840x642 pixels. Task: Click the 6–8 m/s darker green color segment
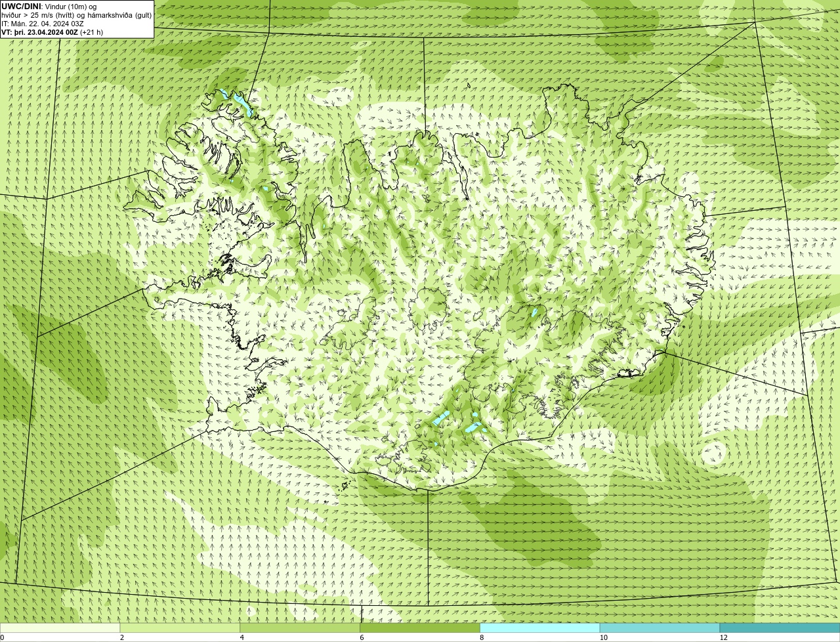point(420,628)
